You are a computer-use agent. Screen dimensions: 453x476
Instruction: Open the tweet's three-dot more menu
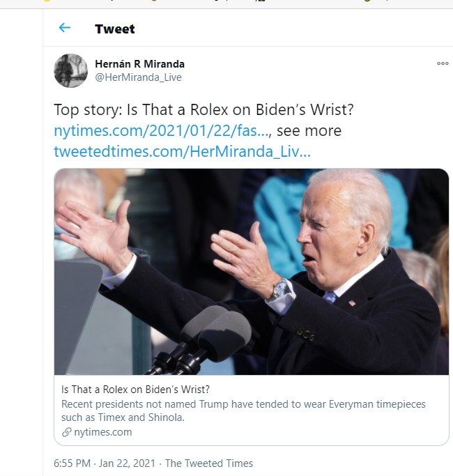point(443,63)
